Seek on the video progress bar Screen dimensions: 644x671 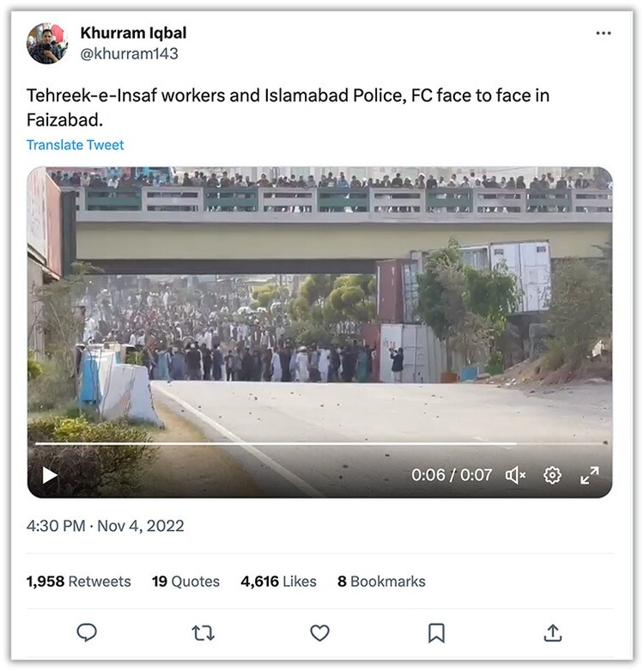(275, 444)
